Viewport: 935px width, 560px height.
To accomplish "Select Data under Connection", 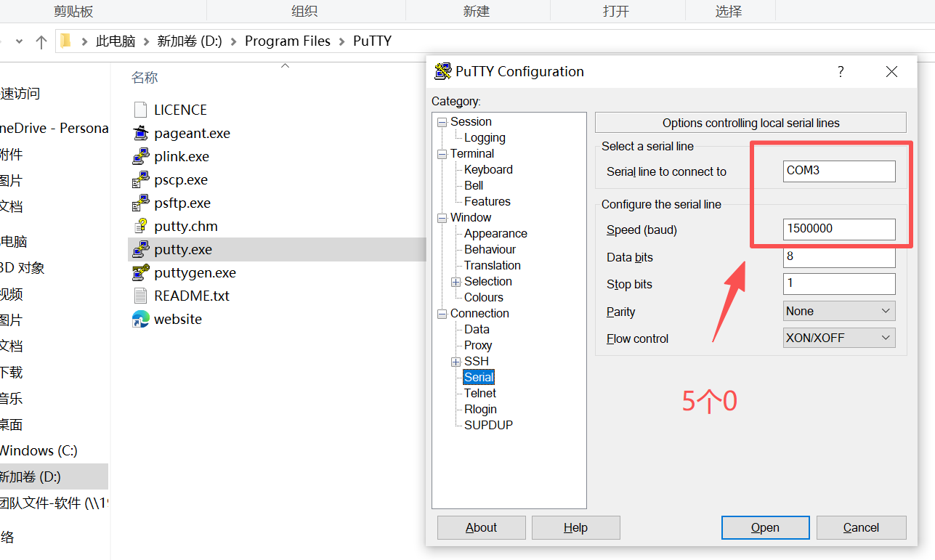I will [477, 329].
